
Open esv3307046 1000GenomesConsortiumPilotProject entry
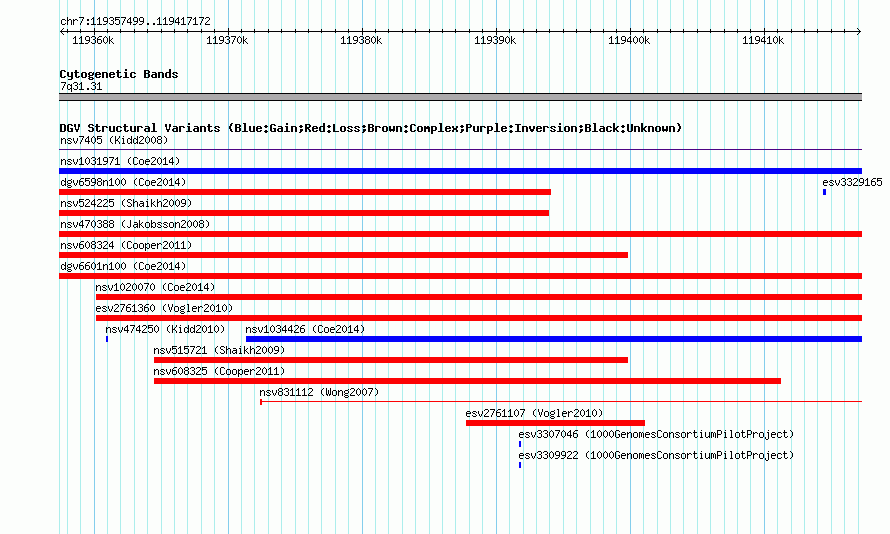(x=656, y=434)
